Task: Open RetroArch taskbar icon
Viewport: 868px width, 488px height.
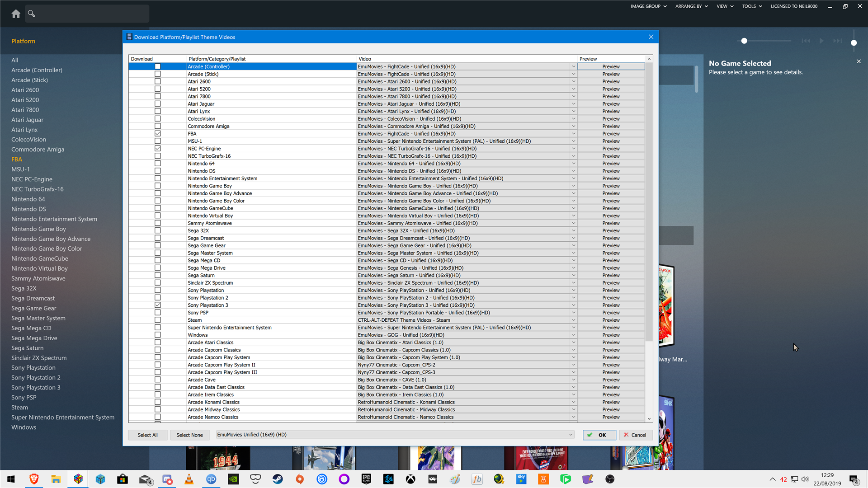Action: tap(433, 479)
